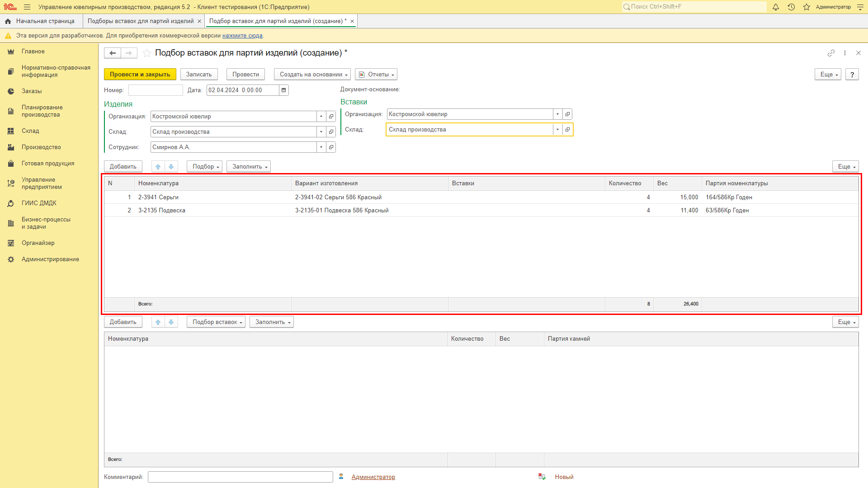The image size is (868, 488).
Task: Switch to Подборы вставок для партий изделий tab
Action: click(141, 21)
